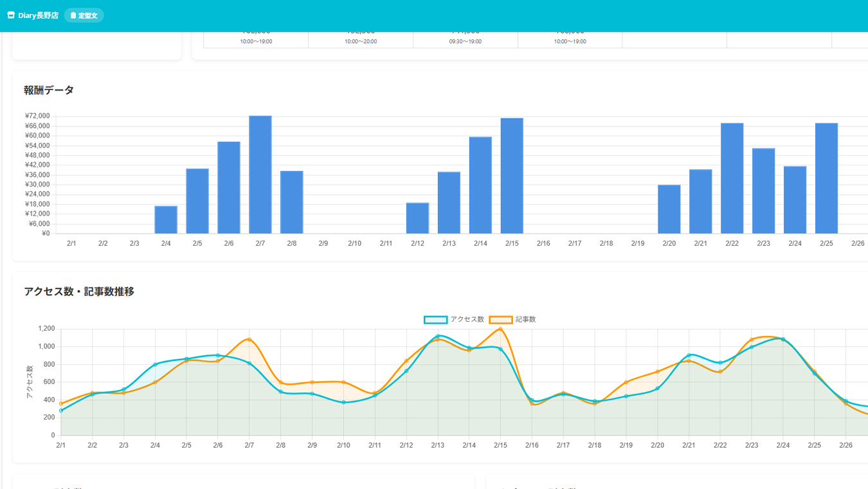Click the Diary長野店 header title
The width and height of the screenshot is (868, 489).
pos(38,15)
